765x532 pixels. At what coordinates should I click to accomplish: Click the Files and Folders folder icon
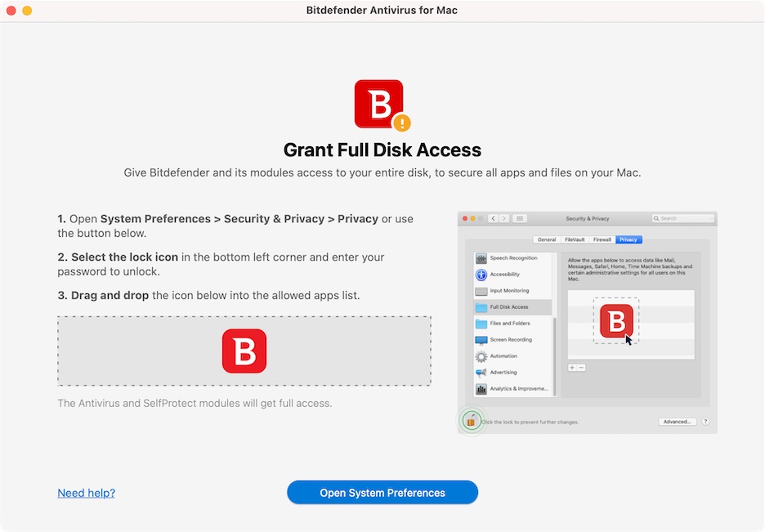(x=481, y=324)
